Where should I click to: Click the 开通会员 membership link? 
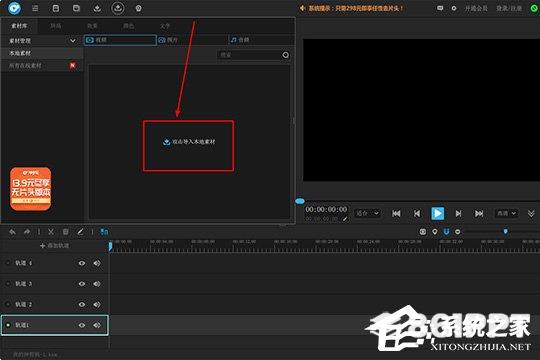476,8
